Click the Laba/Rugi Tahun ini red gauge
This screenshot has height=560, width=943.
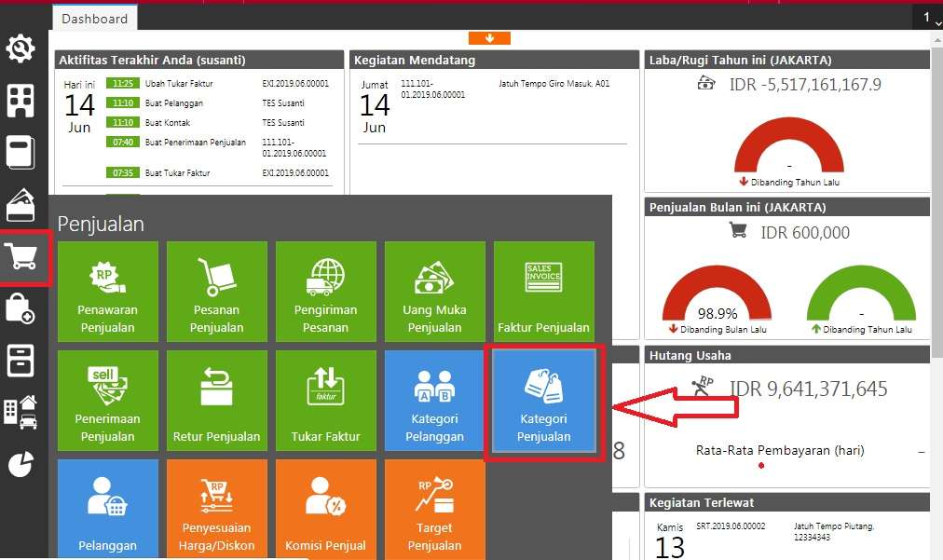[789, 145]
